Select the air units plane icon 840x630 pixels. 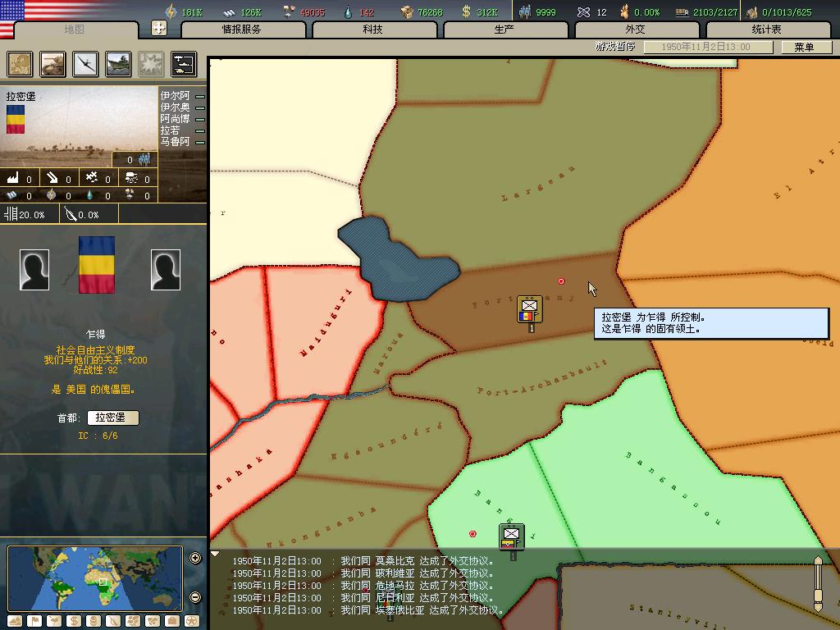pyautogui.click(x=85, y=64)
